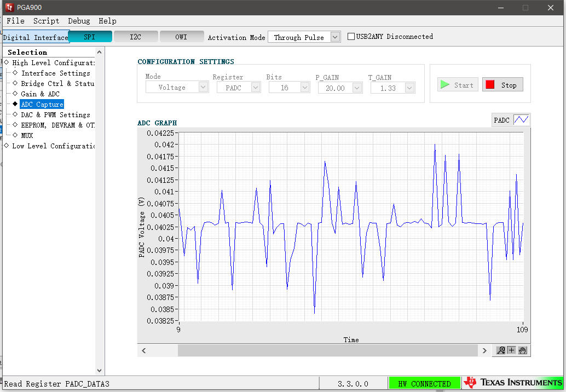
Task: Click the PADC Voltage (V) axis label
Action: [x=141, y=227]
